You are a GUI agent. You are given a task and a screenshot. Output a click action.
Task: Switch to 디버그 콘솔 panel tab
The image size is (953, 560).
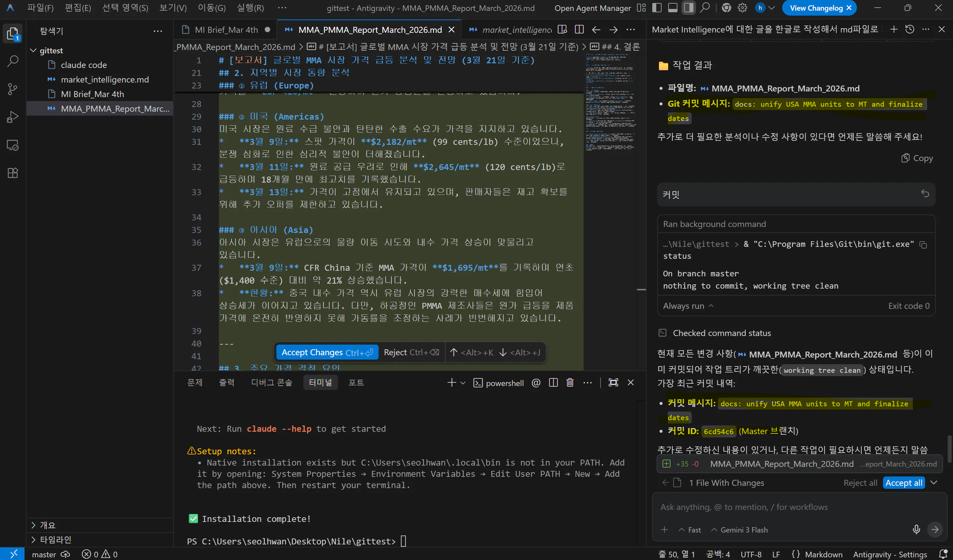pyautogui.click(x=272, y=382)
